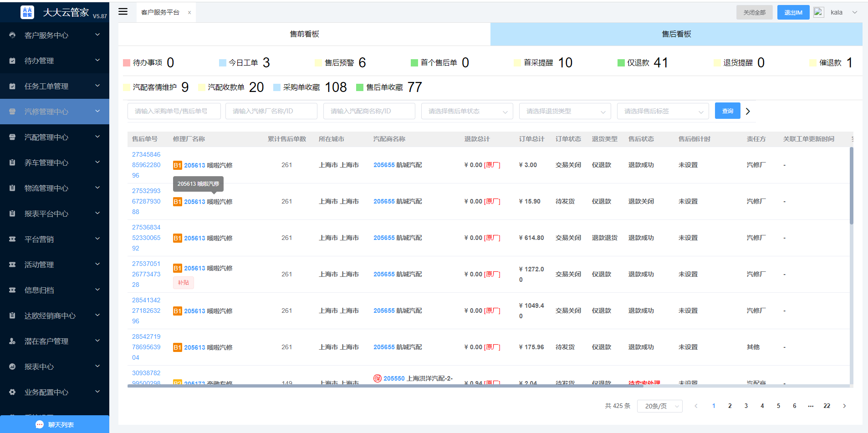This screenshot has width=868, height=433.
Task: Open the 报表中心 menu item
Action: coord(55,367)
